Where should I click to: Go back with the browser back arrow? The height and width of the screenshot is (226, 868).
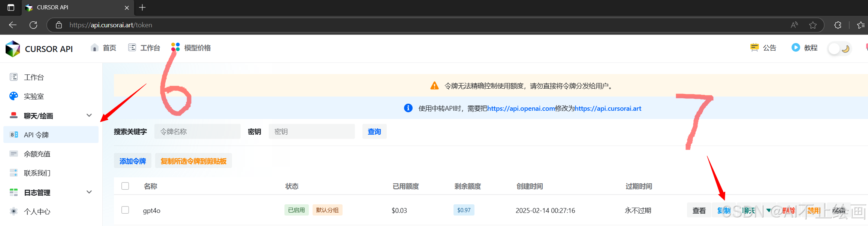point(13,25)
